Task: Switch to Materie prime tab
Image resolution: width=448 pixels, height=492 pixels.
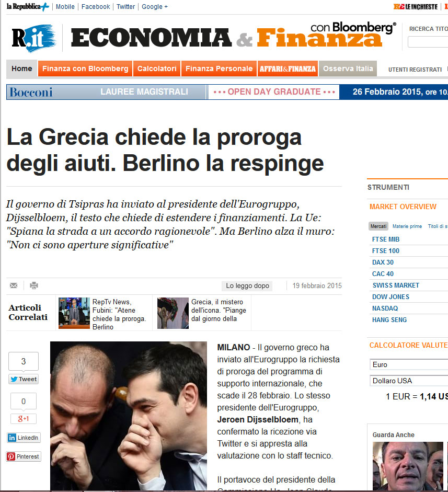Action: coord(407,226)
